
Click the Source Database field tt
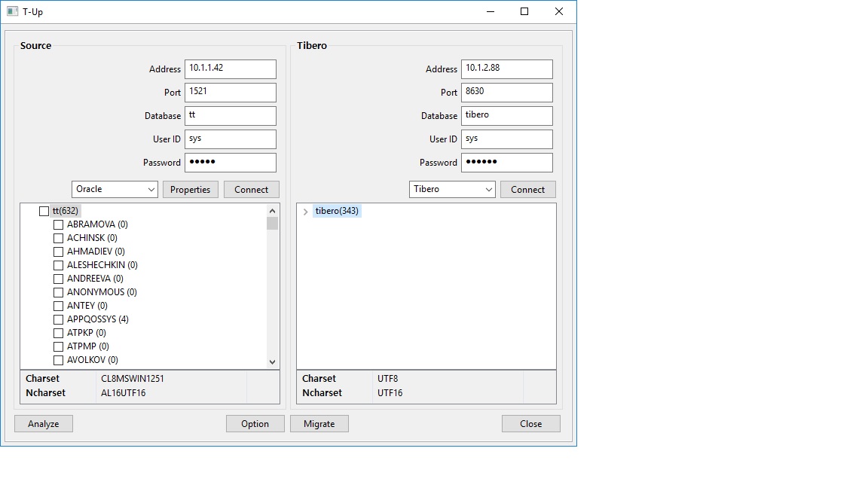tap(231, 116)
